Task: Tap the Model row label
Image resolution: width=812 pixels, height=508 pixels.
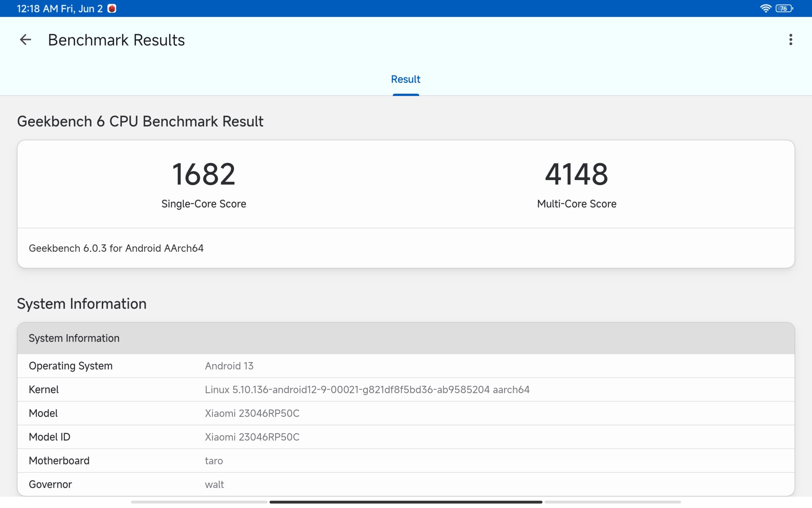Action: pyautogui.click(x=43, y=413)
